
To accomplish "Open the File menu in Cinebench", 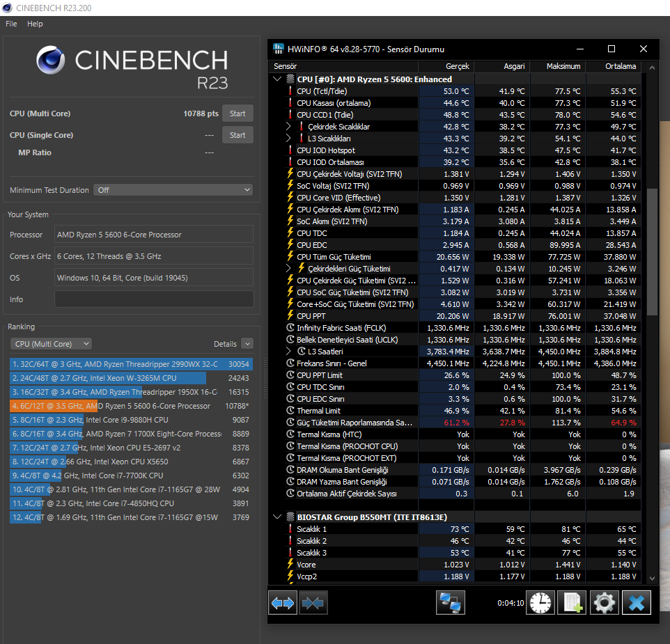I will click(x=11, y=24).
